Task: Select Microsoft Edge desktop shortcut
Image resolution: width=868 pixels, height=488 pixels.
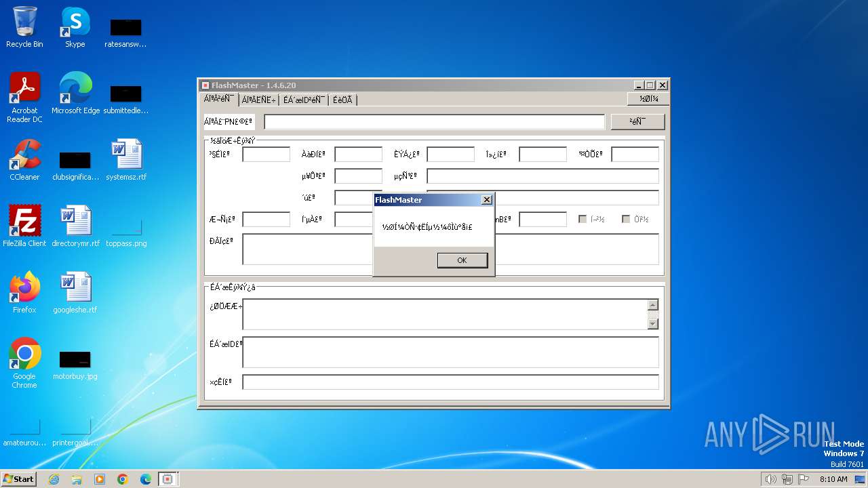Action: 75,94
